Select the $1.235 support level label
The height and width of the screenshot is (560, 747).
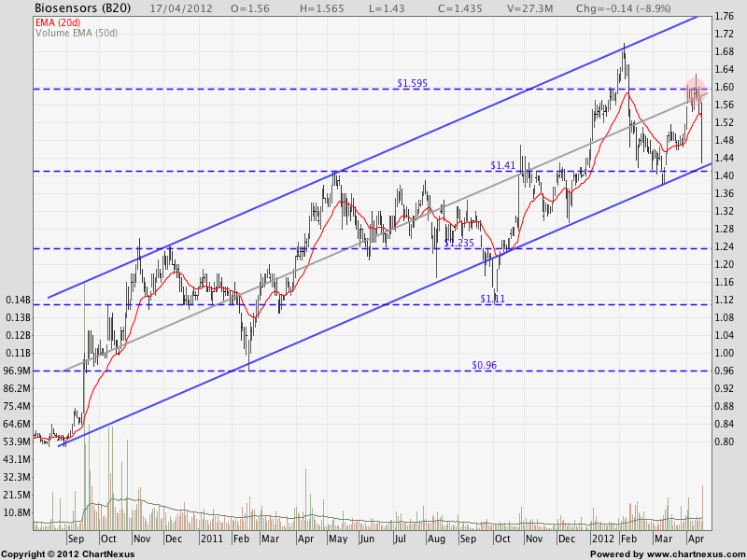tap(458, 243)
